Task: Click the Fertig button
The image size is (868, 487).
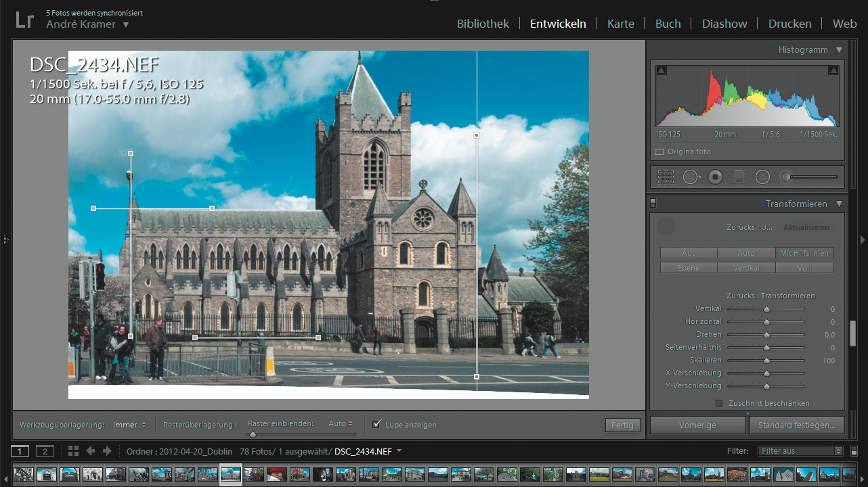Action: (622, 425)
